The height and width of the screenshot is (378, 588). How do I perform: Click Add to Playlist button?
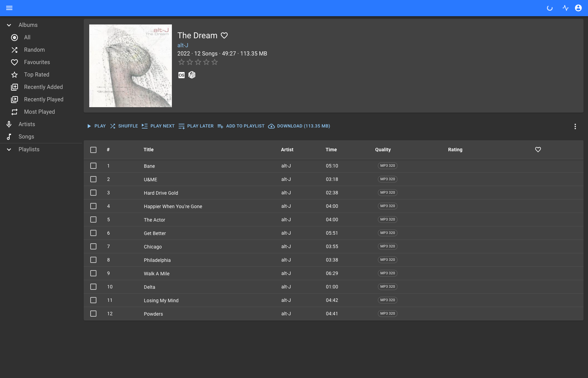[241, 126]
